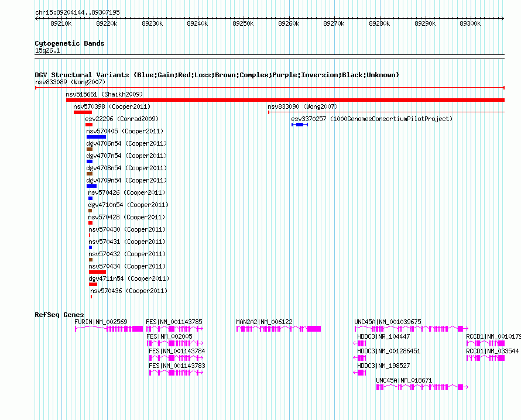Screen dimensions: 521x420
Task: Select the nsv570432 (Cooper2011) label
Action: (127, 254)
